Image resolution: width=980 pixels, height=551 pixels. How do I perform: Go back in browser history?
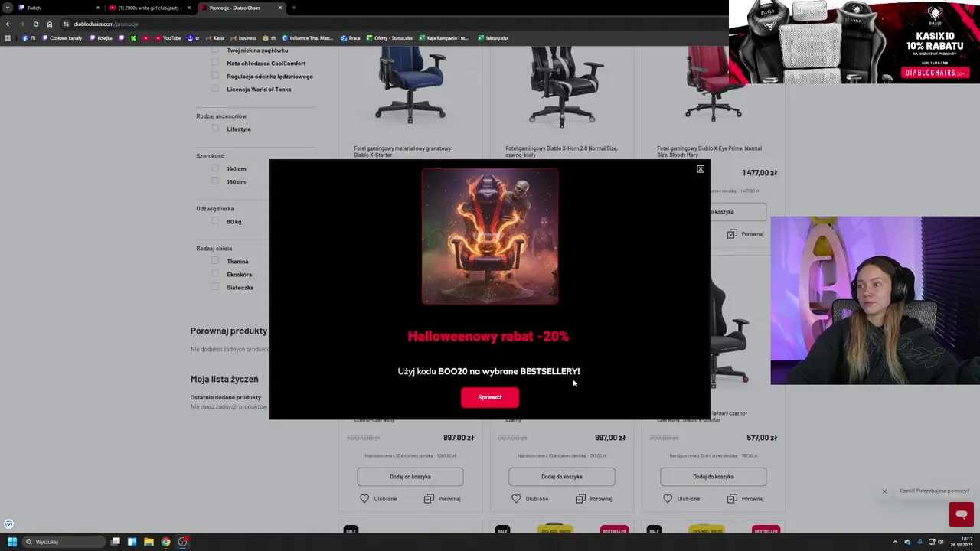[x=8, y=24]
